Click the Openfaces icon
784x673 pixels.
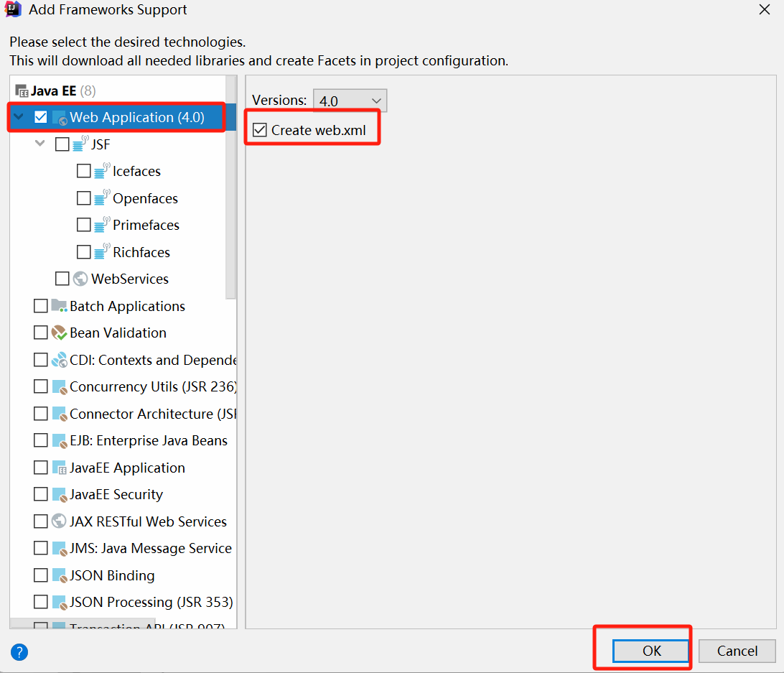pos(102,198)
